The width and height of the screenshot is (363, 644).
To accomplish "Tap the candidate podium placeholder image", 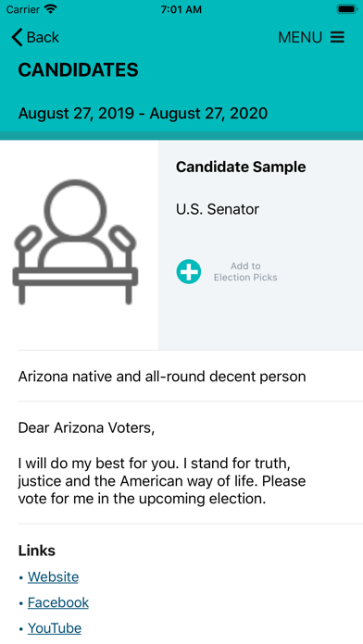I will click(75, 242).
